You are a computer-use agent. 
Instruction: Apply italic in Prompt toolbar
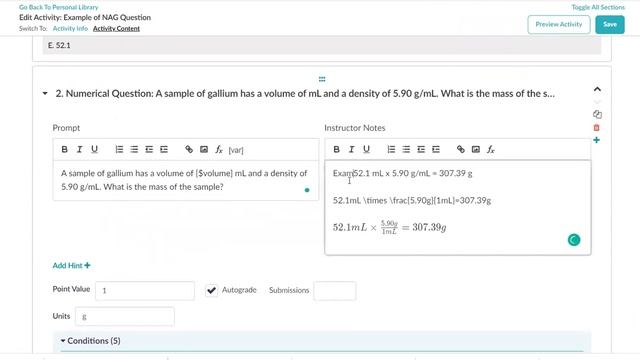[79, 149]
